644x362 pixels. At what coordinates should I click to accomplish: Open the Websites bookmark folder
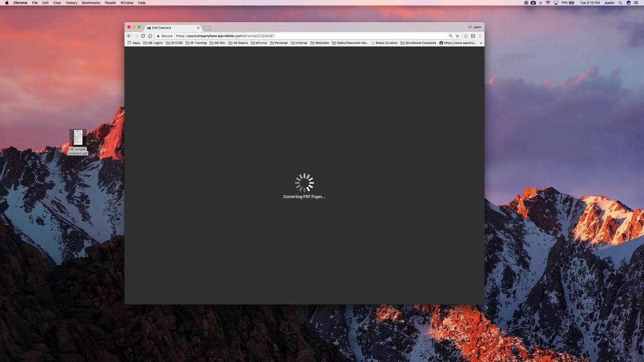pos(319,43)
